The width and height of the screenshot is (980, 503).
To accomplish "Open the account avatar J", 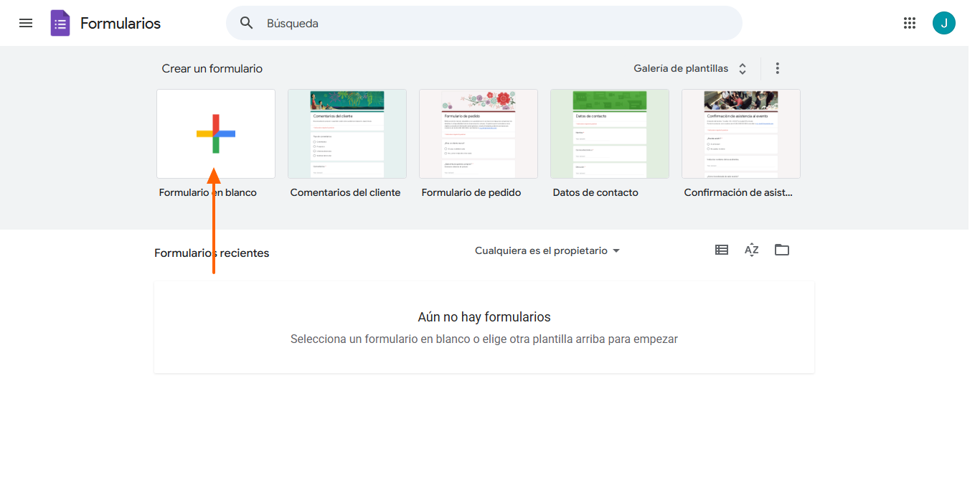I will [944, 23].
